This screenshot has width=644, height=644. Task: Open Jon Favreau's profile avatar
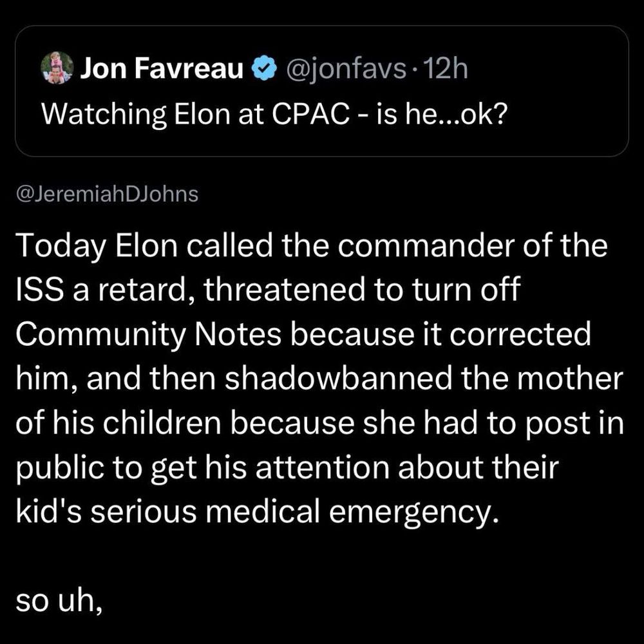pos(57,68)
